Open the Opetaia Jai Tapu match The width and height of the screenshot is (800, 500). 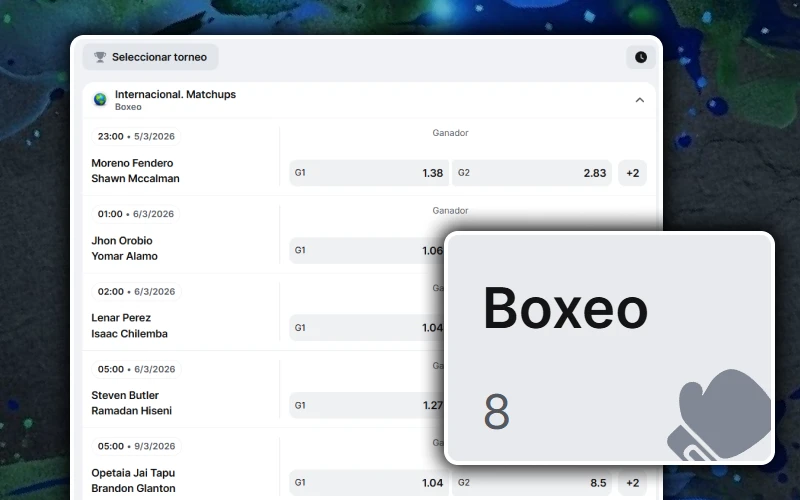tap(133, 473)
